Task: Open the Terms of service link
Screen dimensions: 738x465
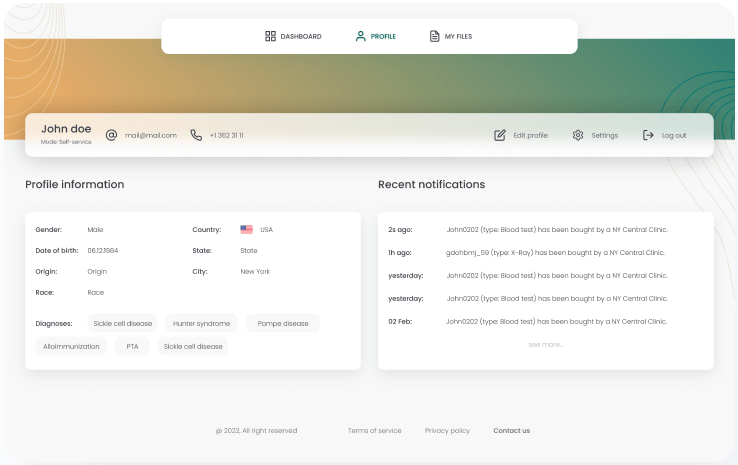Action: coord(374,431)
